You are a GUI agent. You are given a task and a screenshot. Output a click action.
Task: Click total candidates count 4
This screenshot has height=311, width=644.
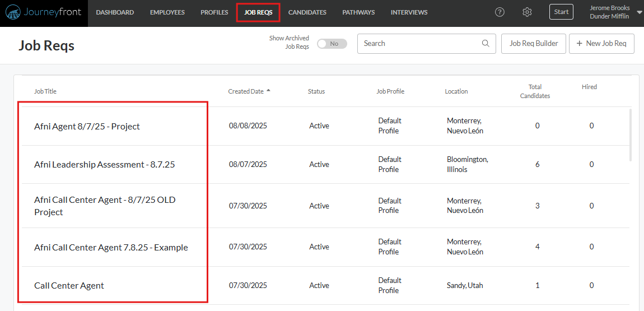[537, 247]
